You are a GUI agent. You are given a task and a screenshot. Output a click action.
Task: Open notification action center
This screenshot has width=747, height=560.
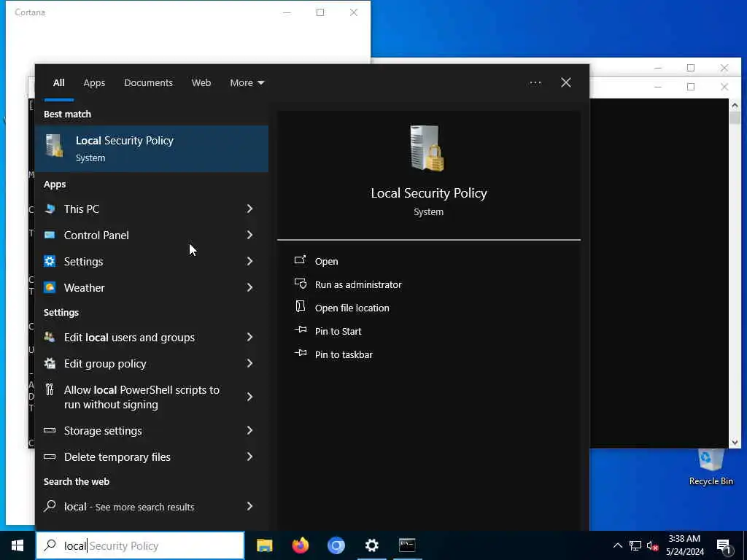pos(724,546)
